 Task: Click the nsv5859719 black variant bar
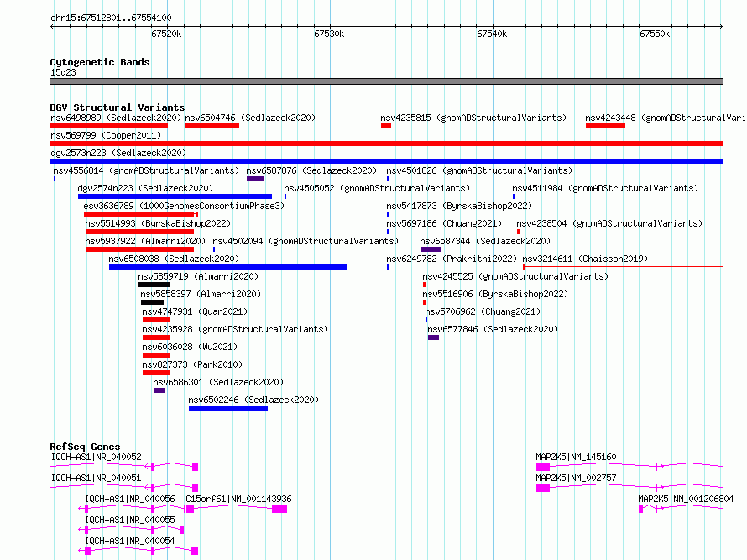pyautogui.click(x=154, y=285)
